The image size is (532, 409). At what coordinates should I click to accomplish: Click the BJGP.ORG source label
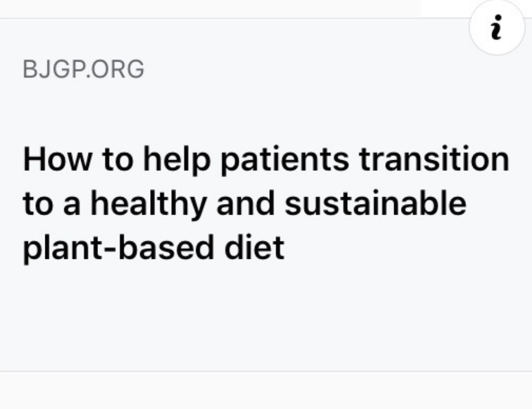83,69
